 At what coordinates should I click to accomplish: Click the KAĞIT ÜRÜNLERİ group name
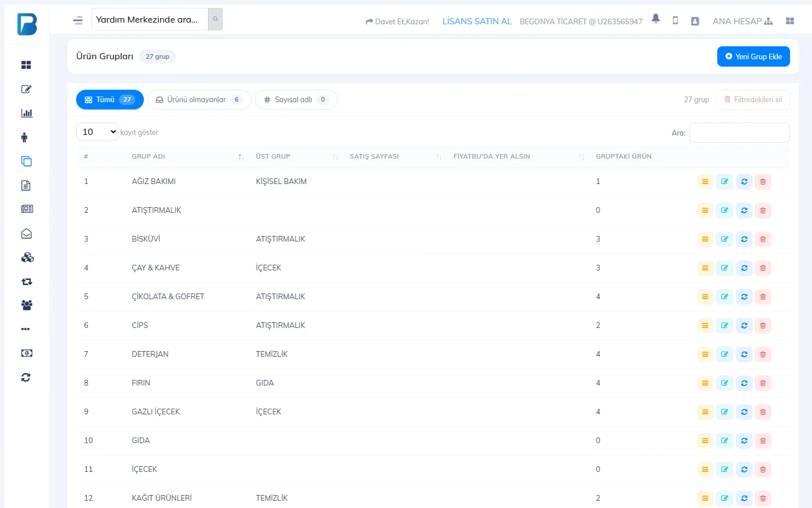point(162,498)
